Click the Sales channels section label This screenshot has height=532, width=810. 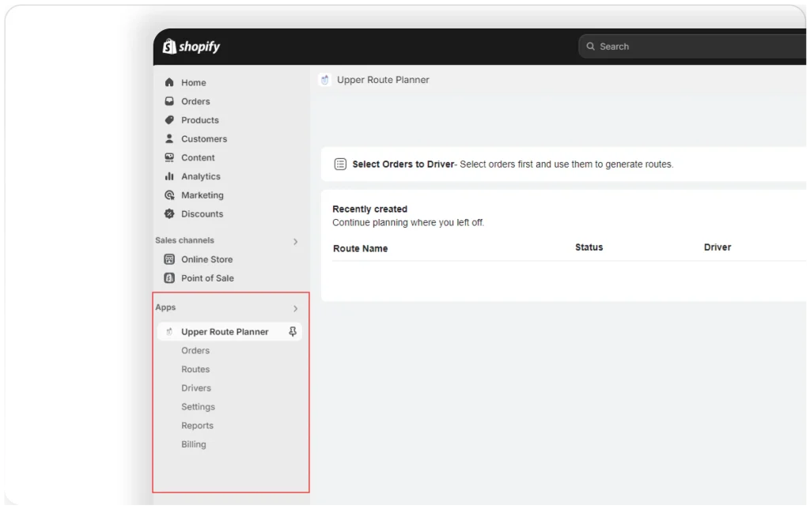184,240
